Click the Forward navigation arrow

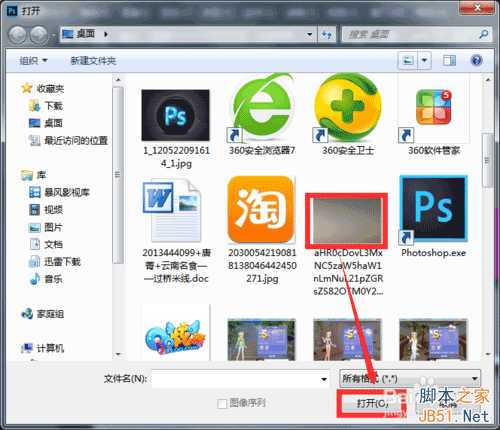coord(39,35)
